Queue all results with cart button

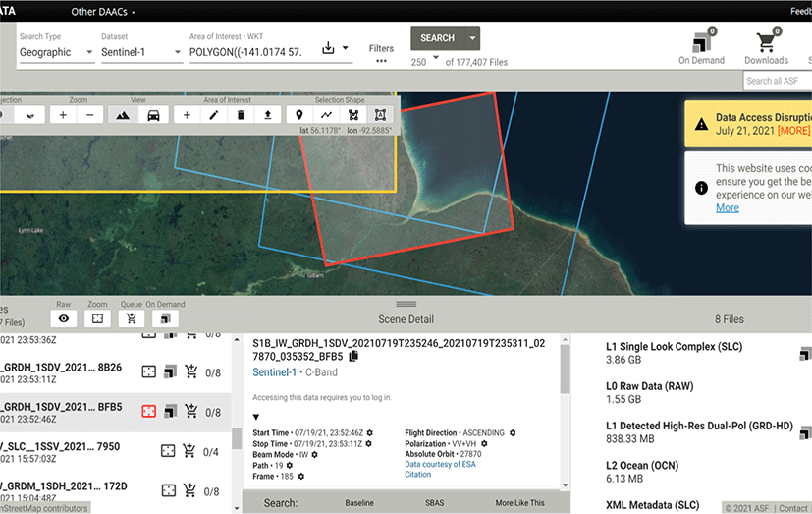click(131, 318)
